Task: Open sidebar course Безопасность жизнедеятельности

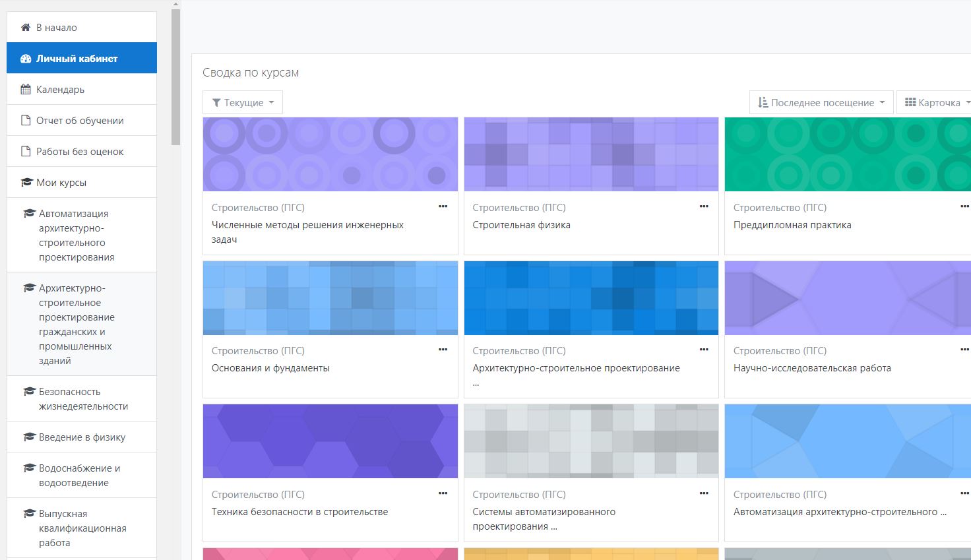Action: pos(82,399)
